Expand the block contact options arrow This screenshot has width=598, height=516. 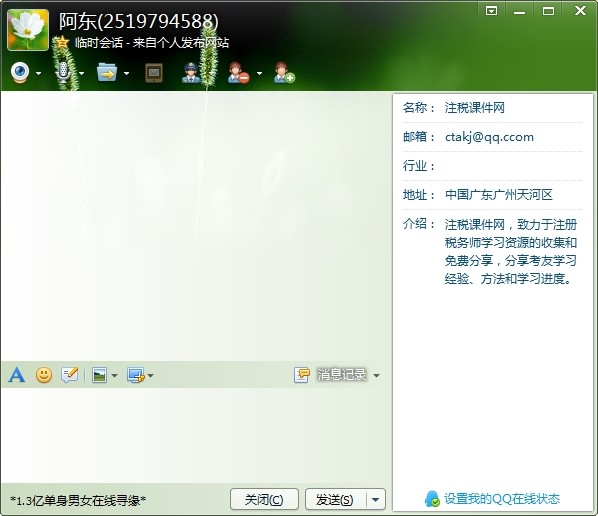[259, 73]
